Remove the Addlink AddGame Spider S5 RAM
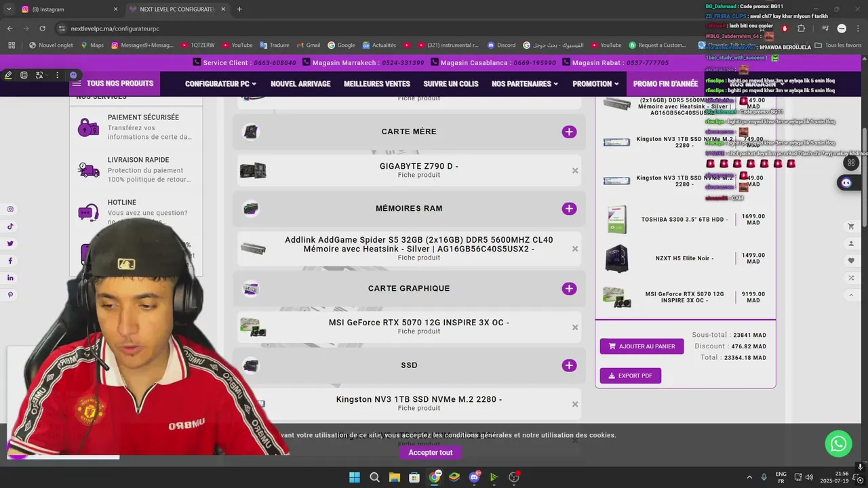 click(575, 249)
